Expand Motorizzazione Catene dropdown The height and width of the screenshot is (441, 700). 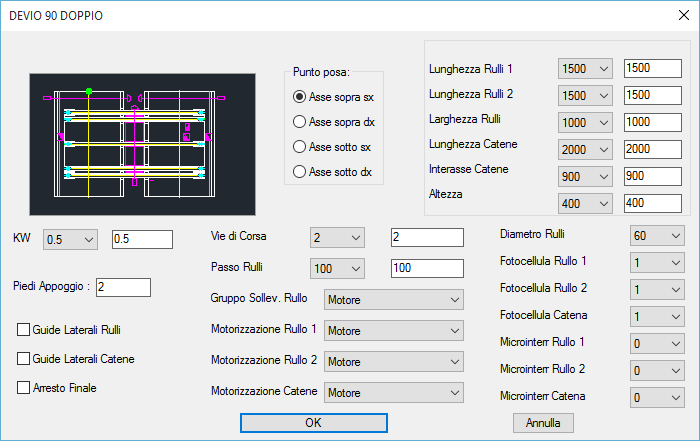[394, 393]
